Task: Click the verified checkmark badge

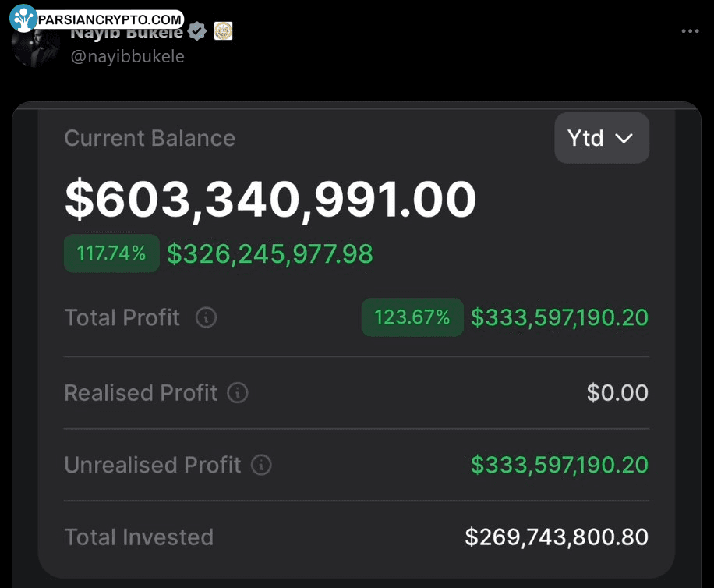Action: 196,31
